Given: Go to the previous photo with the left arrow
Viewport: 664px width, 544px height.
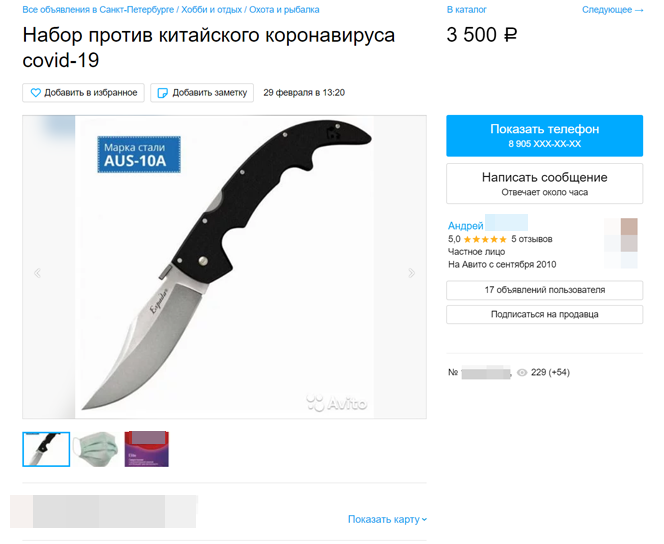Looking at the screenshot, I should [37, 273].
